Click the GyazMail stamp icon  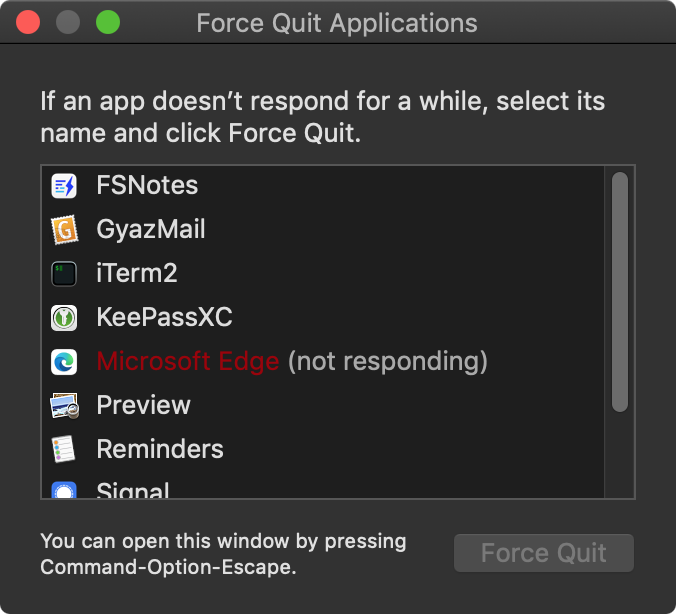click(64, 229)
